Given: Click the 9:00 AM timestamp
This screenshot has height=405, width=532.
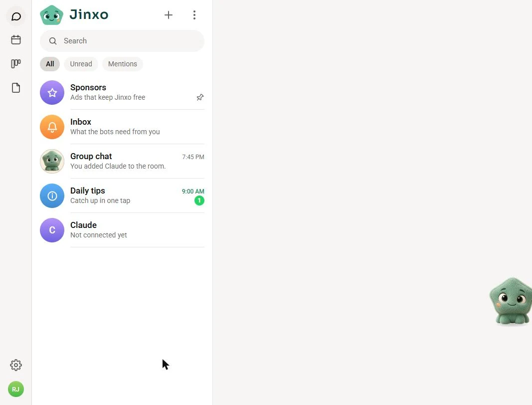Looking at the screenshot, I should (x=193, y=192).
